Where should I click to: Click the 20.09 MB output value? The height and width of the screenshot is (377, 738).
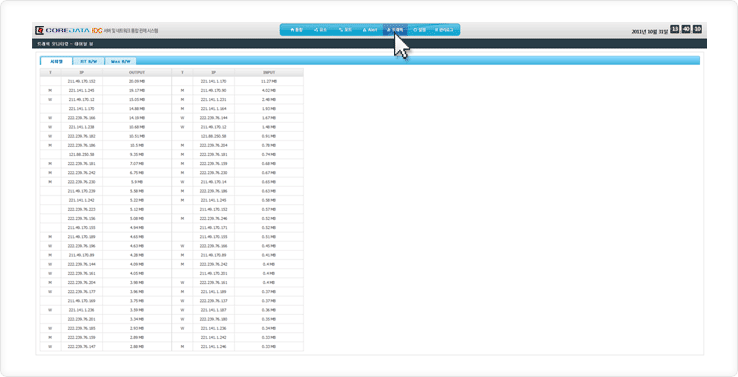click(136, 81)
